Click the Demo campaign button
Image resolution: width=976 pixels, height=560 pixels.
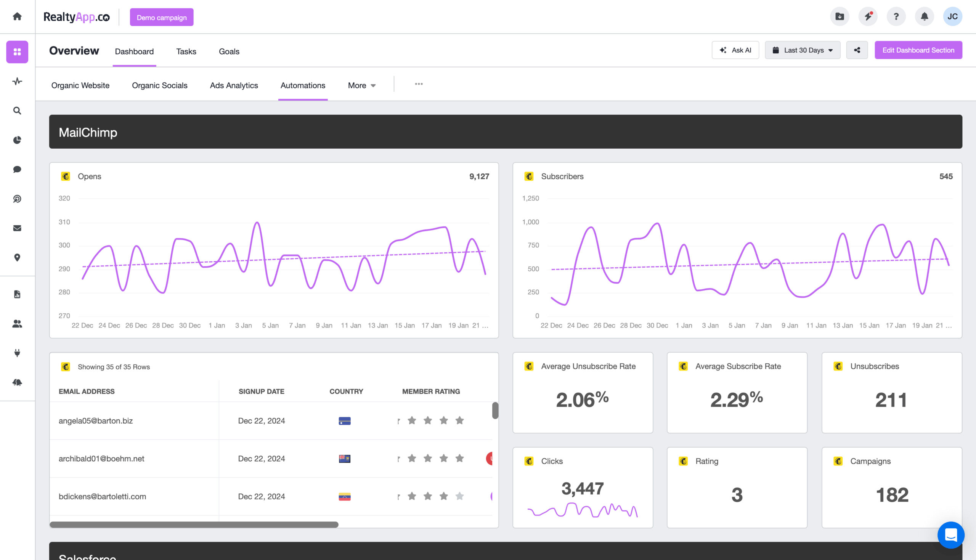162,17
